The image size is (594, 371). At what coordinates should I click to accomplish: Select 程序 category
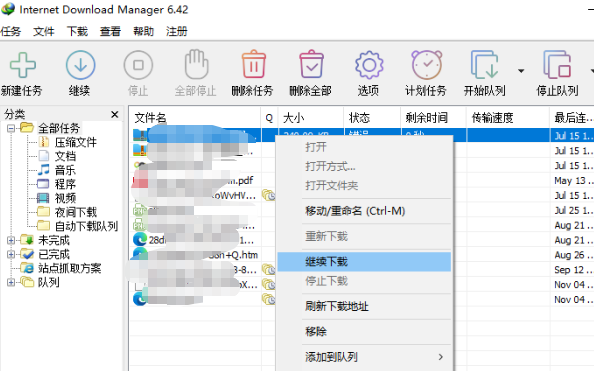click(65, 184)
